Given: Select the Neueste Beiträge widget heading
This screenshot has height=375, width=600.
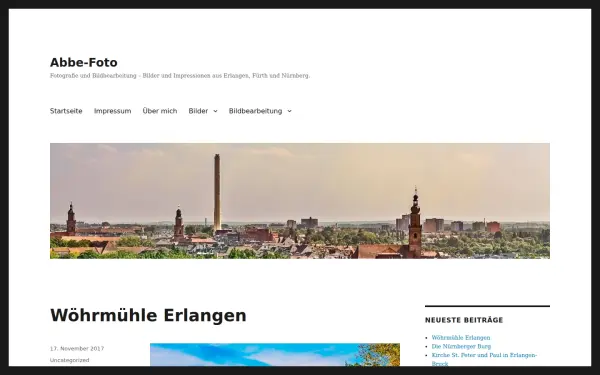Looking at the screenshot, I should click(464, 320).
